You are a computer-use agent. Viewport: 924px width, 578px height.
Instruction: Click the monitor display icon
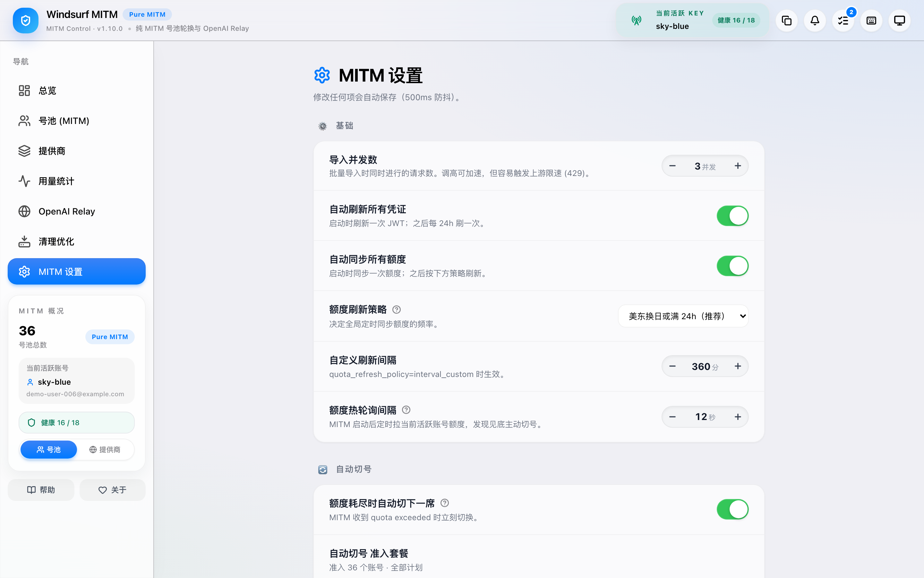[x=900, y=21]
